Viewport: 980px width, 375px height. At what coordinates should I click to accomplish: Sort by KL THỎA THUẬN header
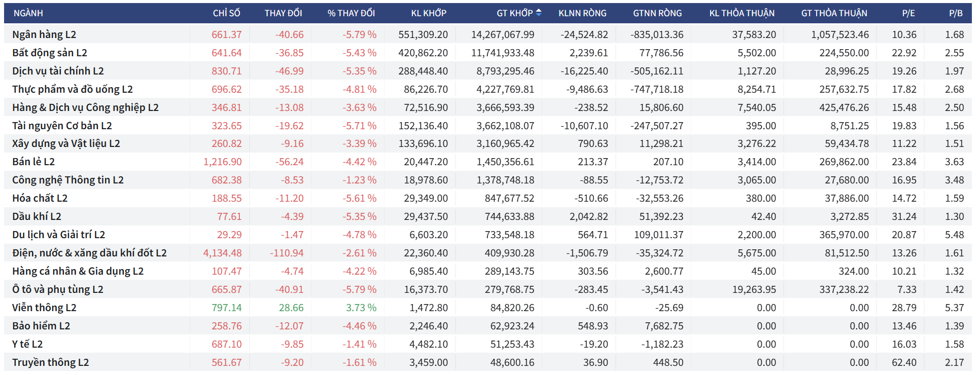pos(742,13)
